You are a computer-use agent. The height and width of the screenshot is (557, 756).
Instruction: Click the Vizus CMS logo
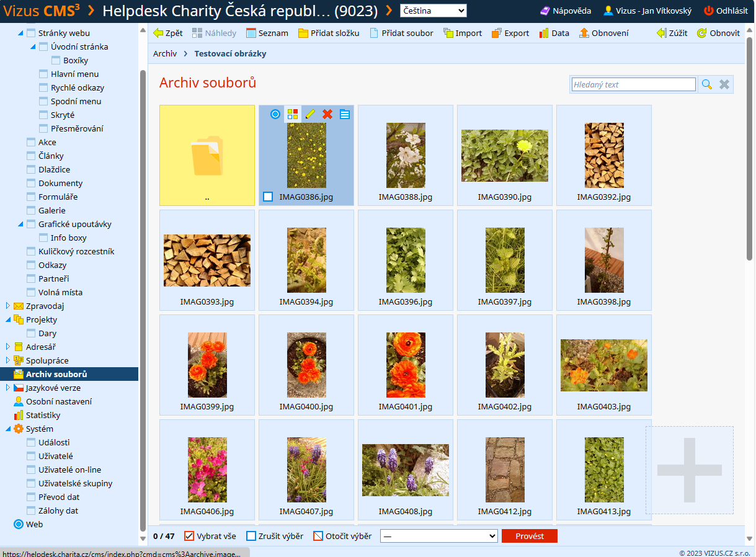[42, 11]
